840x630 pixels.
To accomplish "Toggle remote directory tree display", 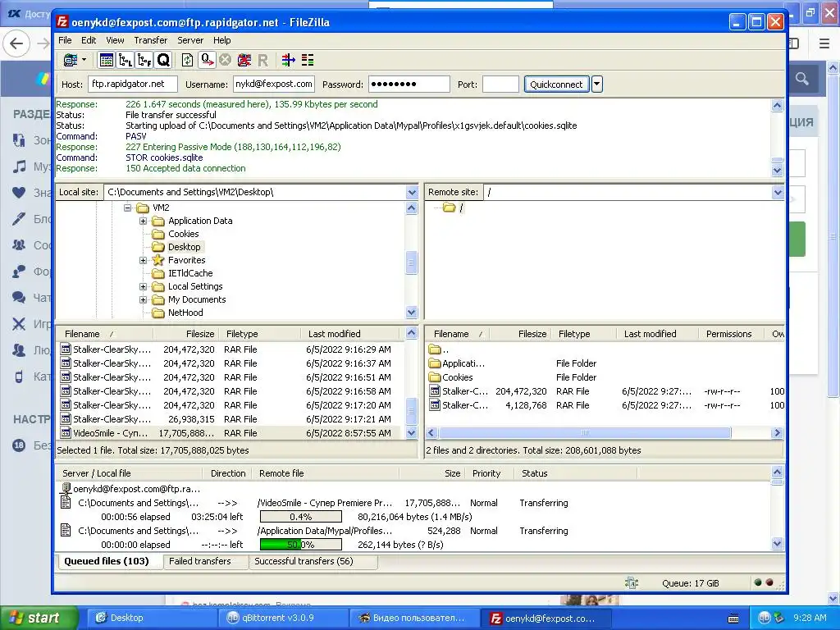I will click(x=144, y=60).
